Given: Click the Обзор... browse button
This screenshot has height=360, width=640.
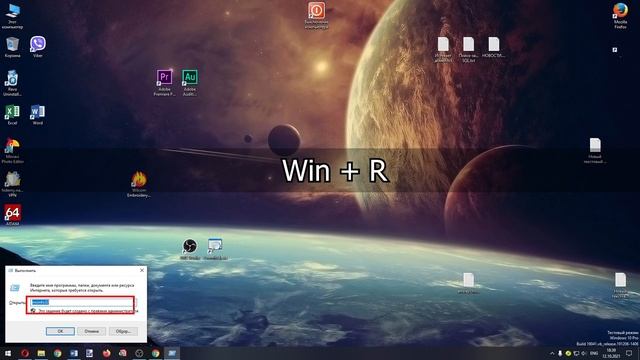Looking at the screenshot, I should 123,331.
